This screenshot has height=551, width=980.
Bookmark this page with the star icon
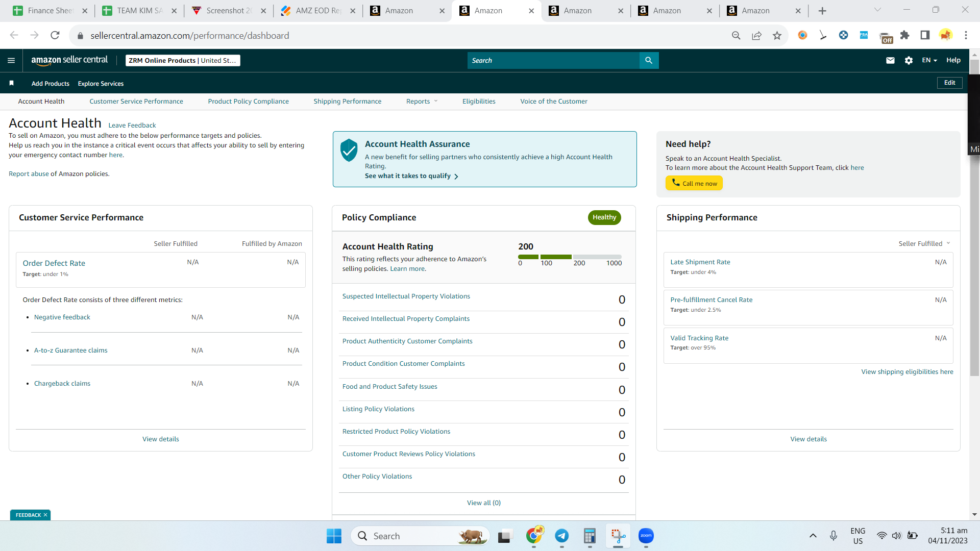[x=777, y=35]
